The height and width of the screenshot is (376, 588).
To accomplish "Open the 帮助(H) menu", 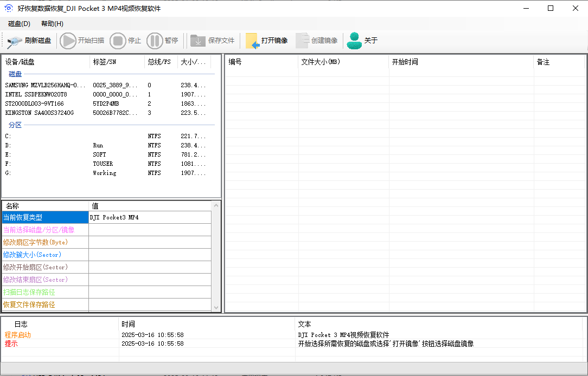I will tap(52, 24).
